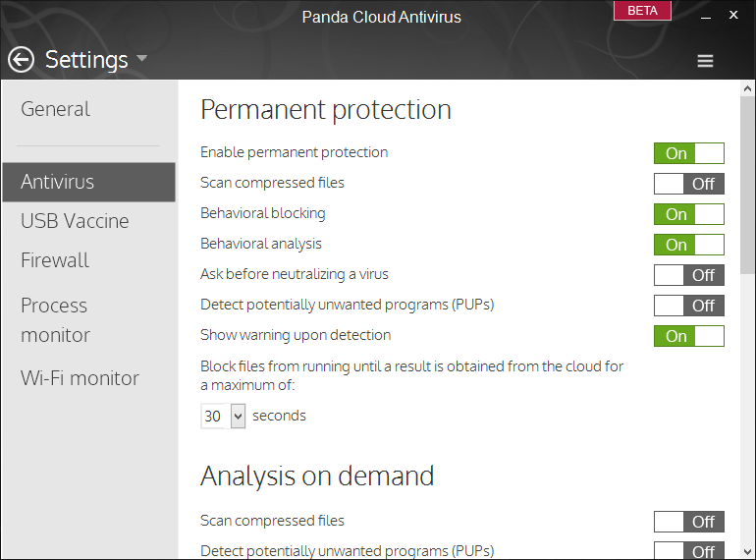Screen dimensions: 756x560
Task: Turn off Show warning upon detection
Action: [688, 336]
